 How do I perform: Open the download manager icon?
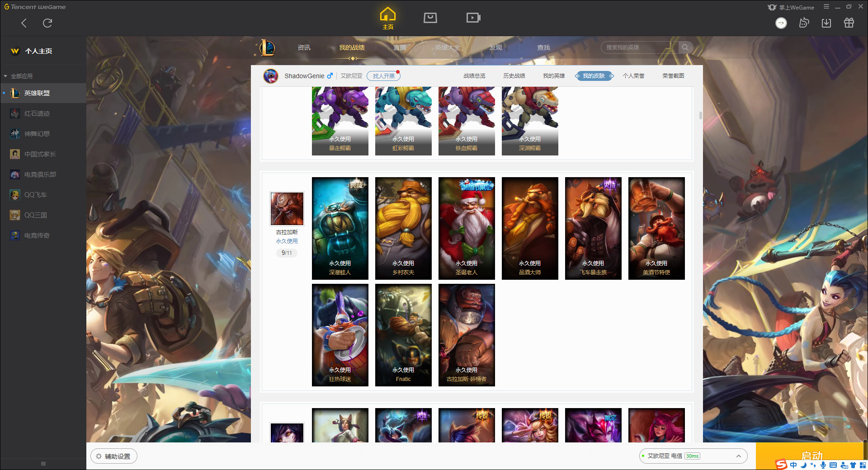[x=826, y=23]
